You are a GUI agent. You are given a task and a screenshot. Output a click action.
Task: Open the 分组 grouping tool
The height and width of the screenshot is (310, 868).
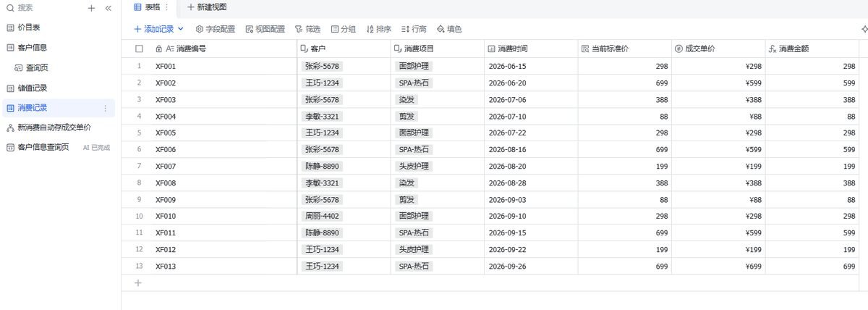(344, 29)
